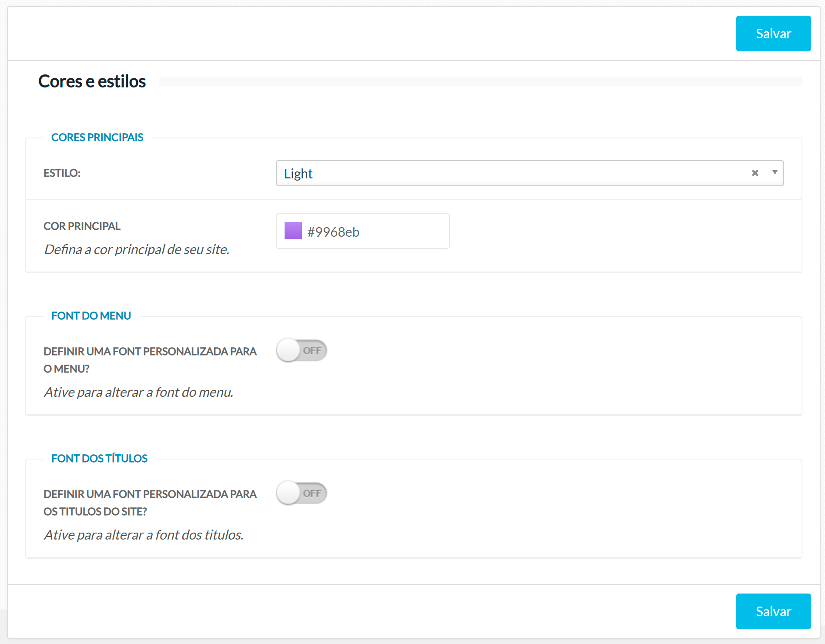
Task: Enable the custom menu font toggle
Action: pos(301,351)
